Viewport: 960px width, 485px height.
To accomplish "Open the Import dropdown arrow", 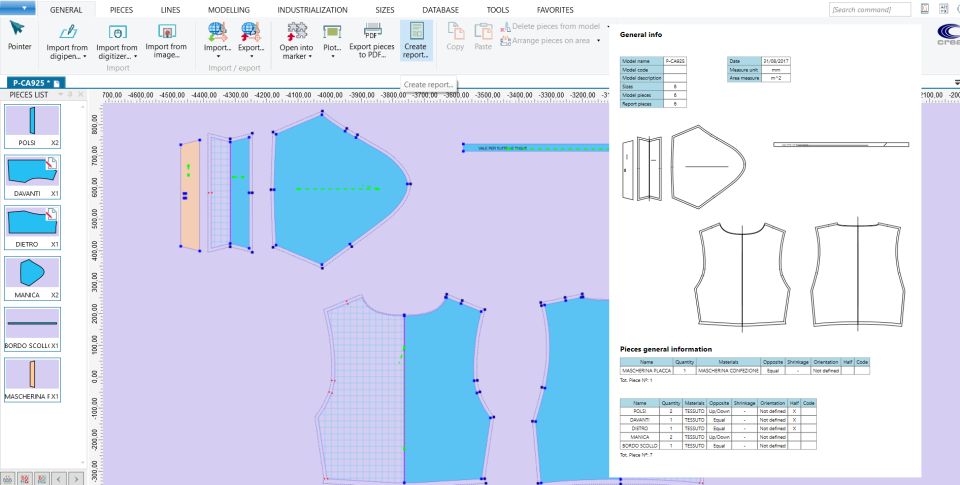I will [218, 56].
